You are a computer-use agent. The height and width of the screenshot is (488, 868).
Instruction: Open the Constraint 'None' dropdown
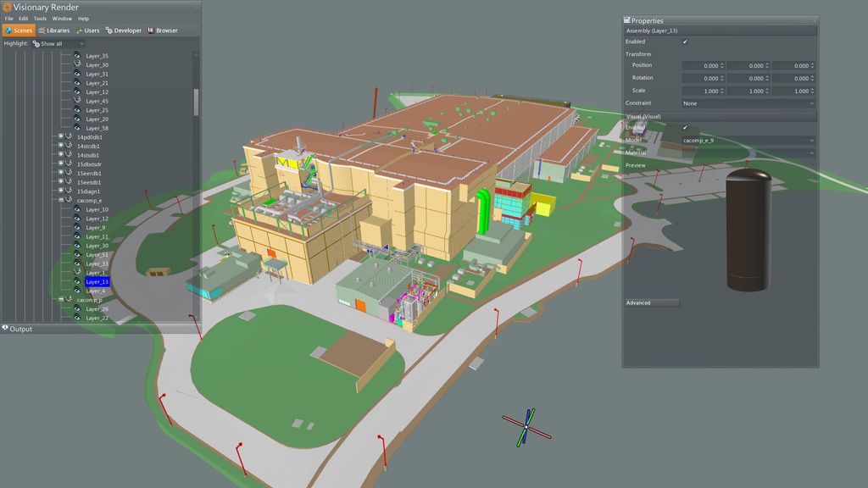point(748,103)
